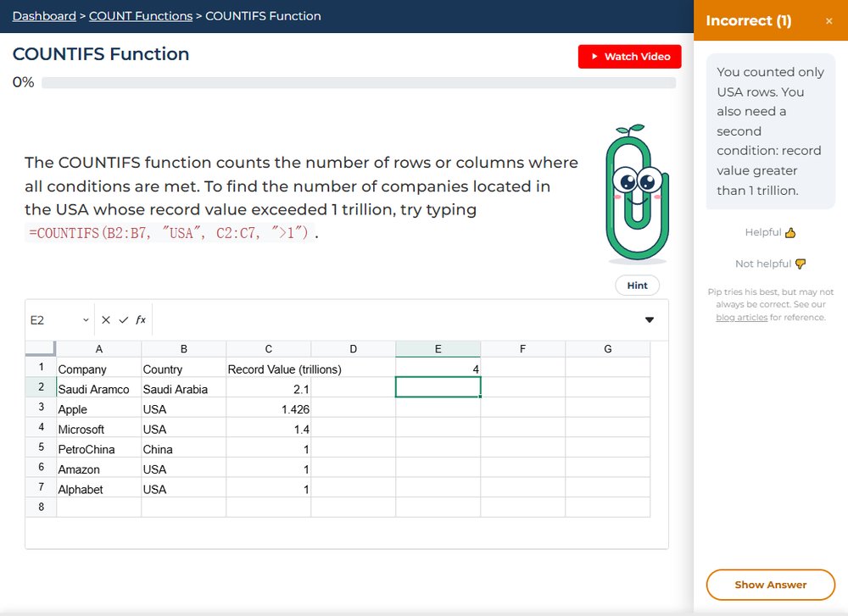Open the blog articles link
Screen dimensions: 848x616
pyautogui.click(x=741, y=317)
